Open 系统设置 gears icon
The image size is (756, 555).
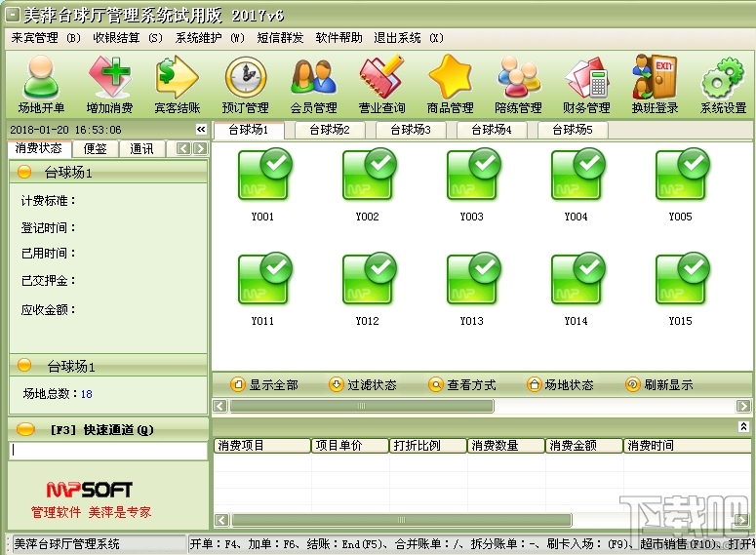tap(723, 85)
